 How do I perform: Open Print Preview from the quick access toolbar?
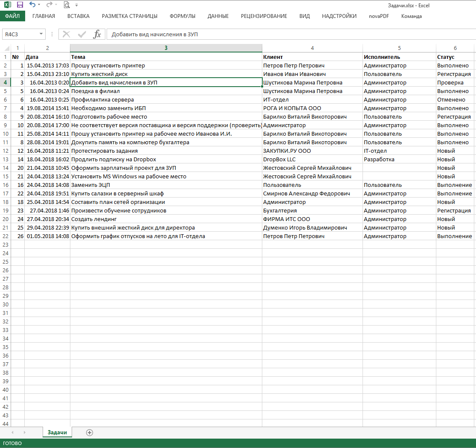67,5
